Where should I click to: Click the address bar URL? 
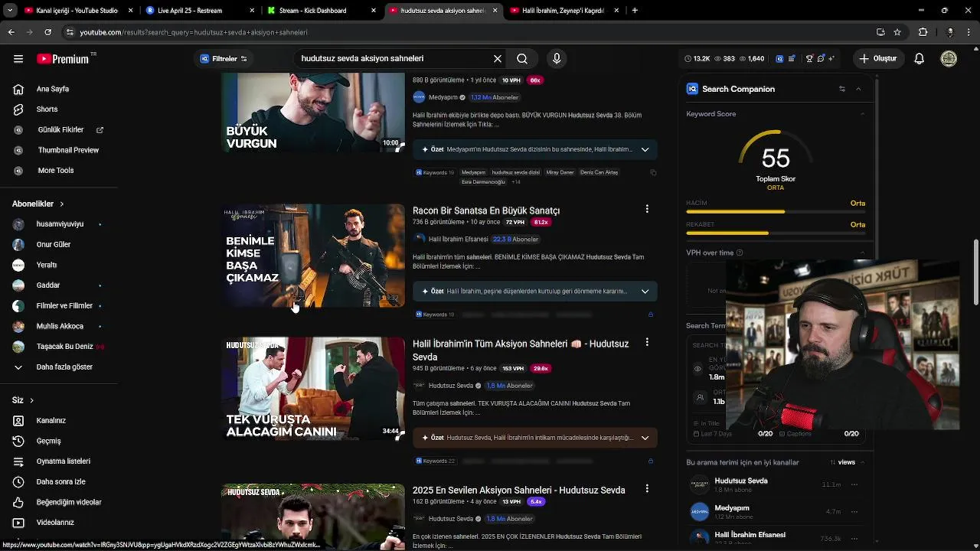pyautogui.click(x=194, y=32)
